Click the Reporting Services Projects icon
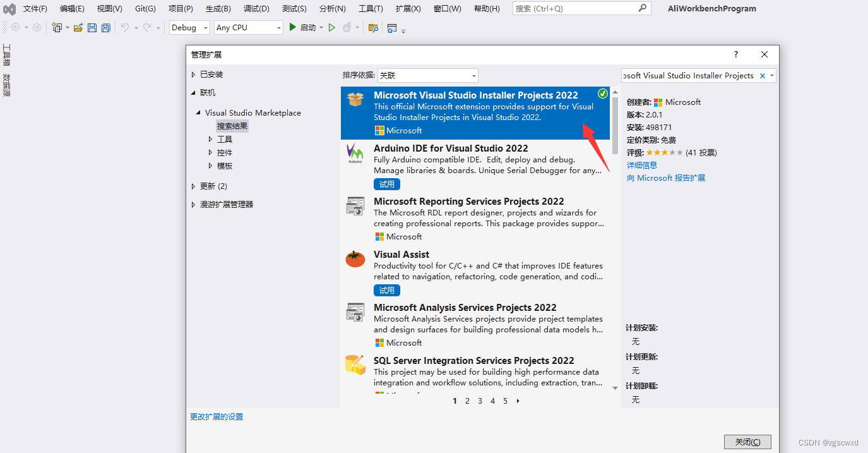 (355, 206)
